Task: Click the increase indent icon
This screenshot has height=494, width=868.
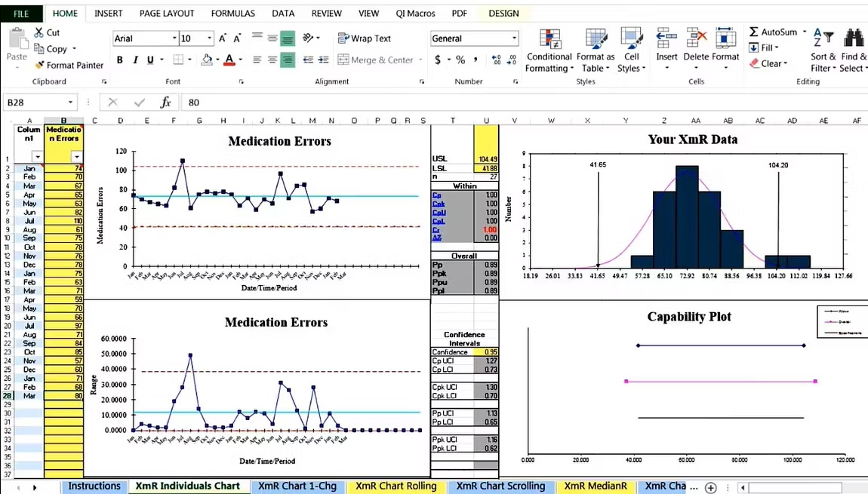Action: pos(324,60)
